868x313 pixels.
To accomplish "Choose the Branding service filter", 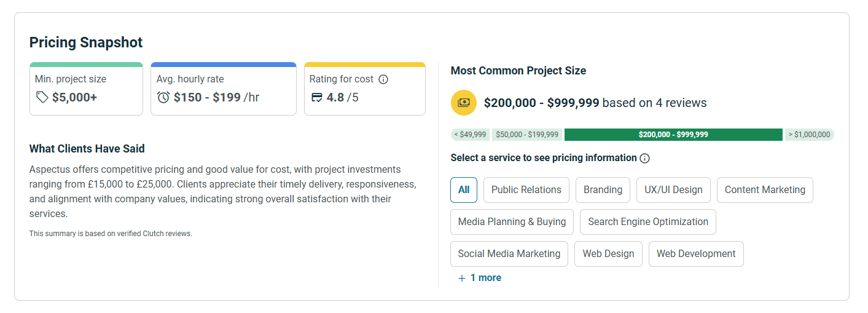I will (x=603, y=190).
